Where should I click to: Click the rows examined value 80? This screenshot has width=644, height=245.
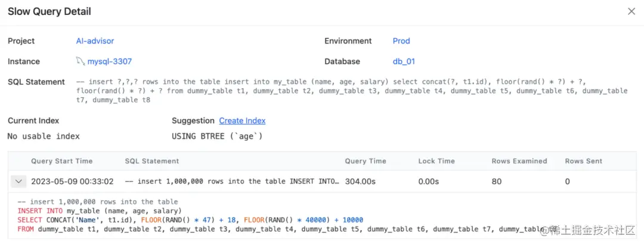pos(496,181)
